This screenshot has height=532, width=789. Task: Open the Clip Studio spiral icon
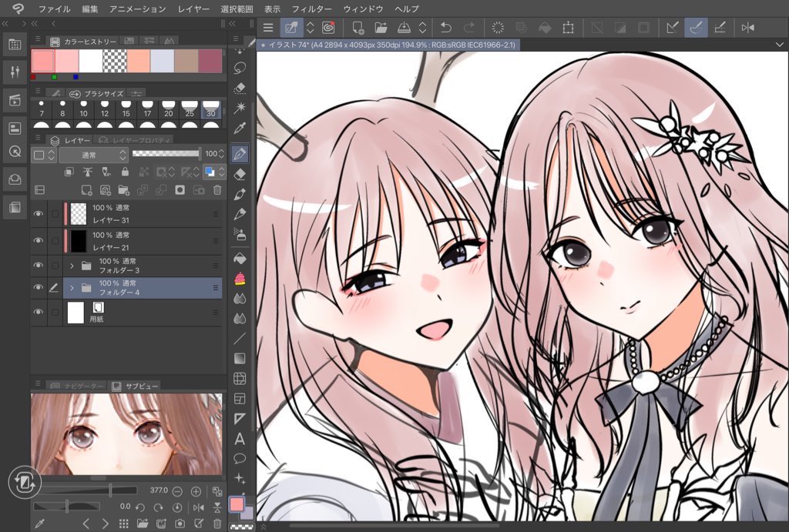328,27
